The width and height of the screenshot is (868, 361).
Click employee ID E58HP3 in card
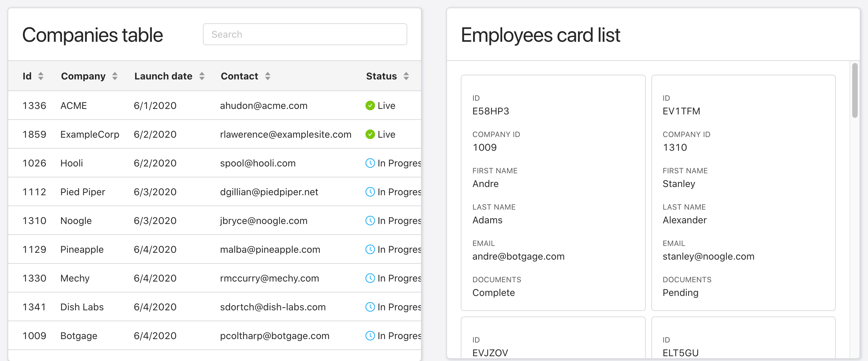(491, 111)
